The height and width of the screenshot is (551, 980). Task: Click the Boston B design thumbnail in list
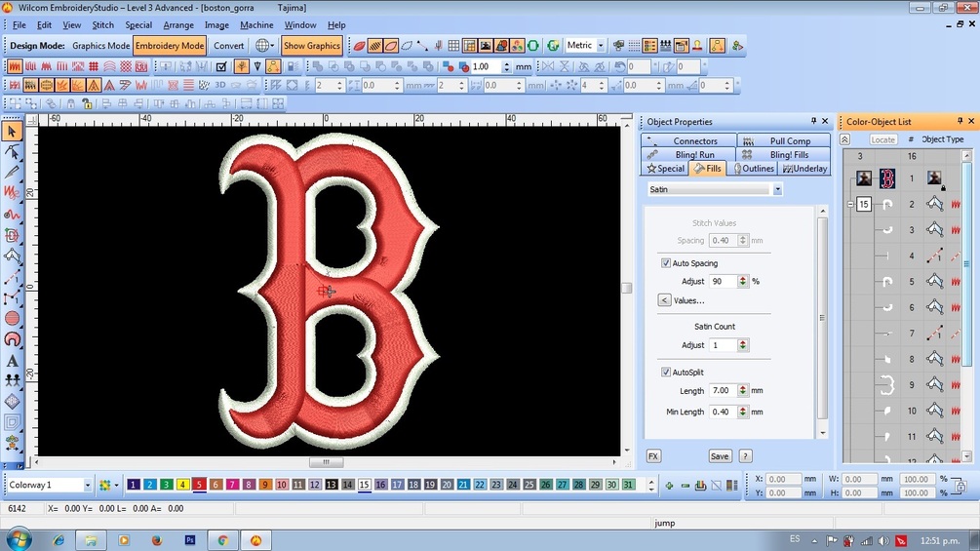(x=886, y=178)
